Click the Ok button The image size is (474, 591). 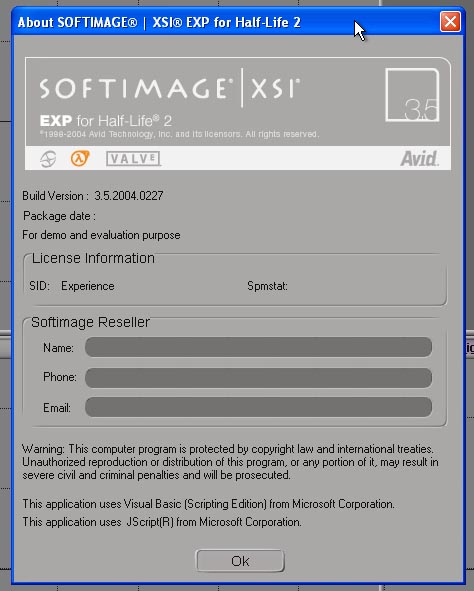tap(240, 561)
